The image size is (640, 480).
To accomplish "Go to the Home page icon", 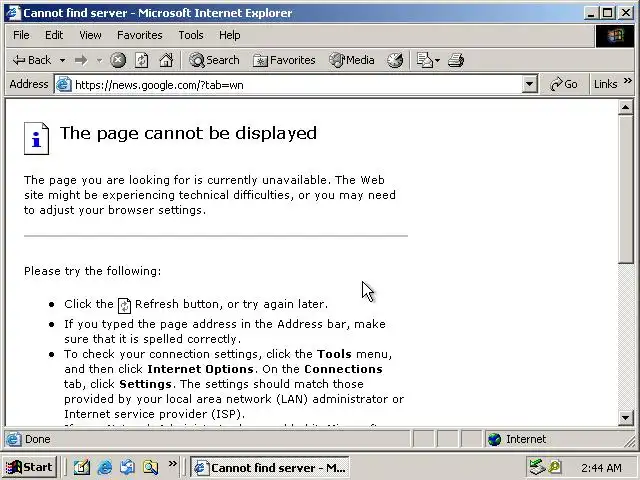I will click(x=166, y=60).
